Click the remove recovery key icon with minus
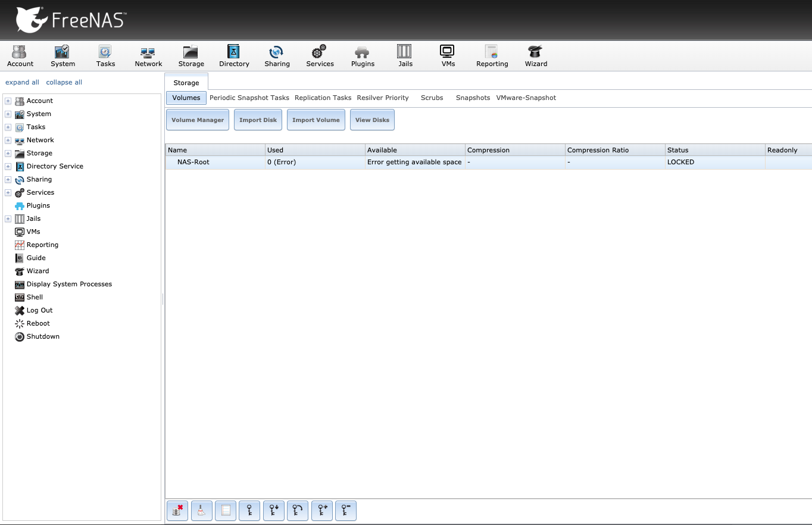The height and width of the screenshot is (525, 812). click(346, 510)
